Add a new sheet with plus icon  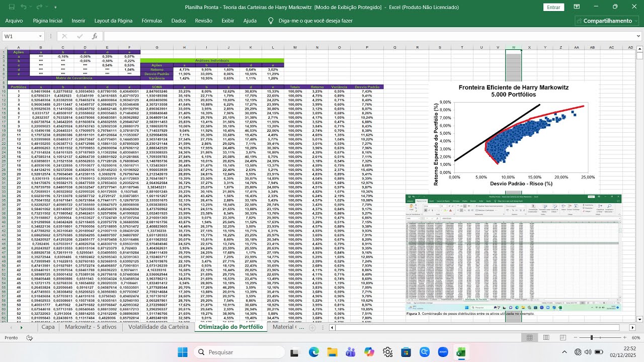coord(312,327)
